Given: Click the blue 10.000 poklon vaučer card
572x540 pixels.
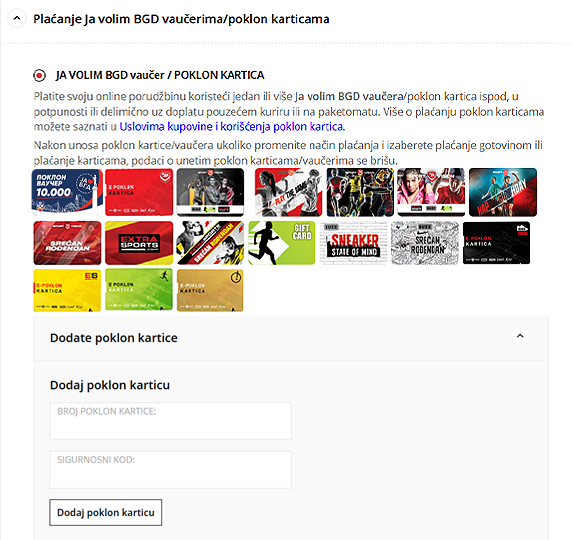Looking at the screenshot, I should (x=67, y=192).
